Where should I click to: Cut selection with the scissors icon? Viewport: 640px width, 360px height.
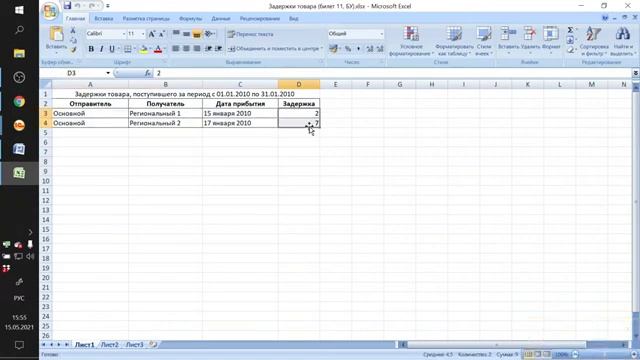pyautogui.click(x=73, y=31)
